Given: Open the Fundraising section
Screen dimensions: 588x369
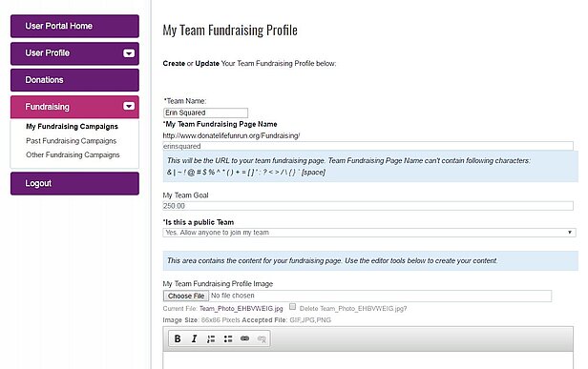Looking at the screenshot, I should coord(74,107).
